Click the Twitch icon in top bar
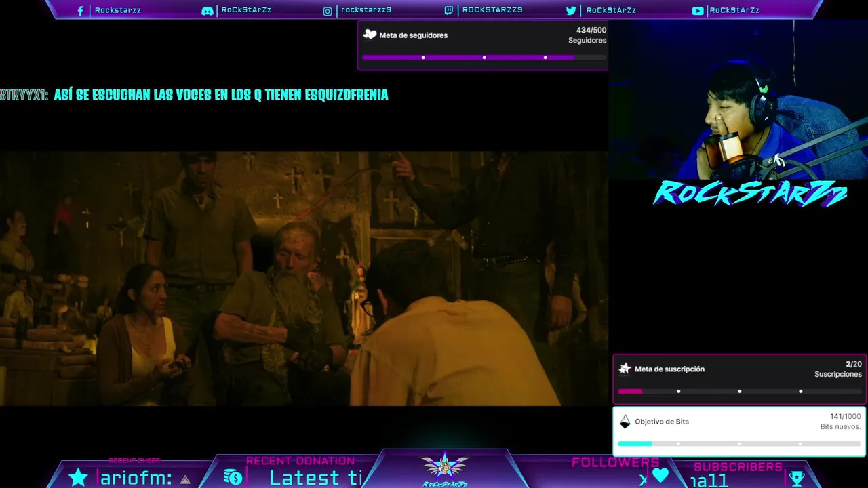This screenshot has width=868, height=488. (x=449, y=10)
